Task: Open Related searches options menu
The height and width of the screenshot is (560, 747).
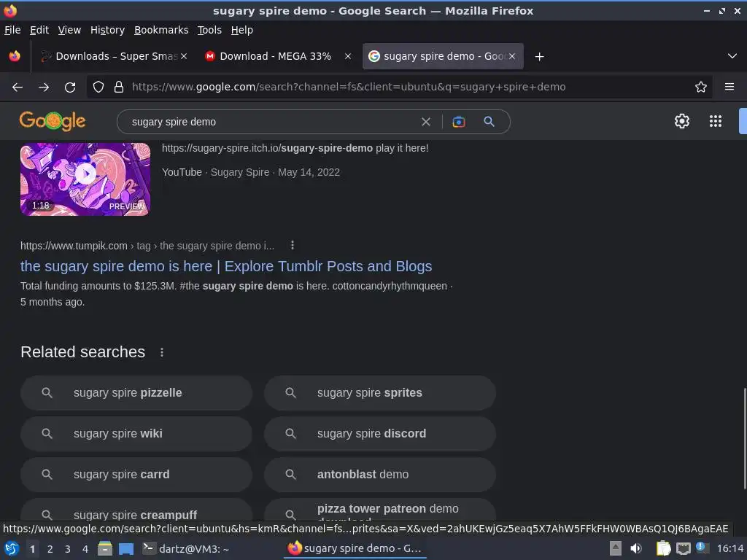Action: (162, 352)
